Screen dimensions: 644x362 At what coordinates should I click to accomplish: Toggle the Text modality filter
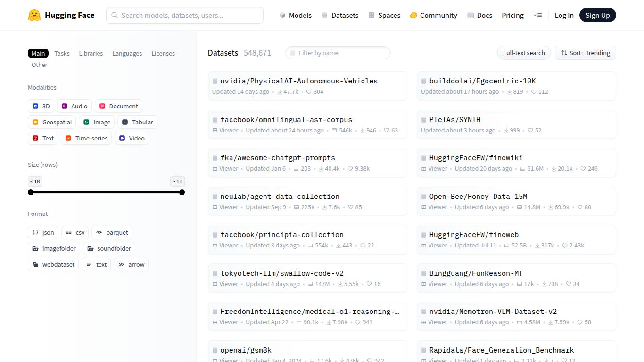pos(43,138)
